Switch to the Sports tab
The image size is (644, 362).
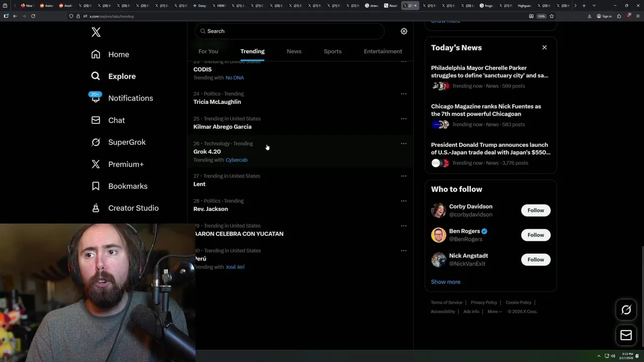[x=333, y=51]
